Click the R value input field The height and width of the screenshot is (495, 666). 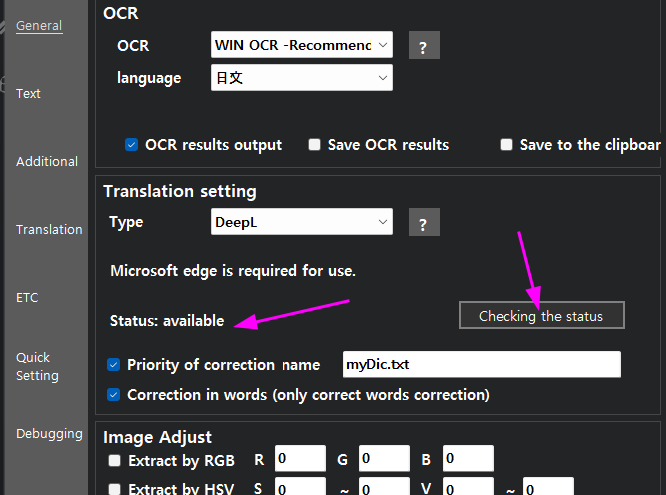point(300,460)
